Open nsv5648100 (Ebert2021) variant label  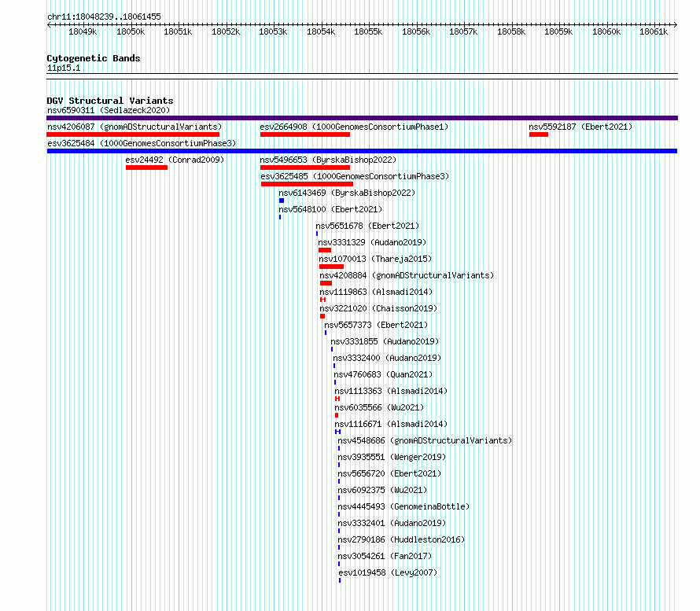point(330,209)
